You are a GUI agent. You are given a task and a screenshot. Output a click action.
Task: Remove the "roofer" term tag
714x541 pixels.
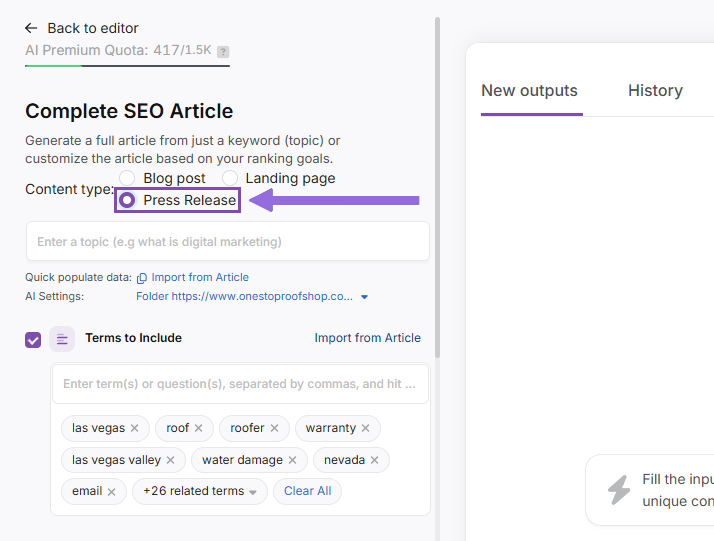click(274, 428)
